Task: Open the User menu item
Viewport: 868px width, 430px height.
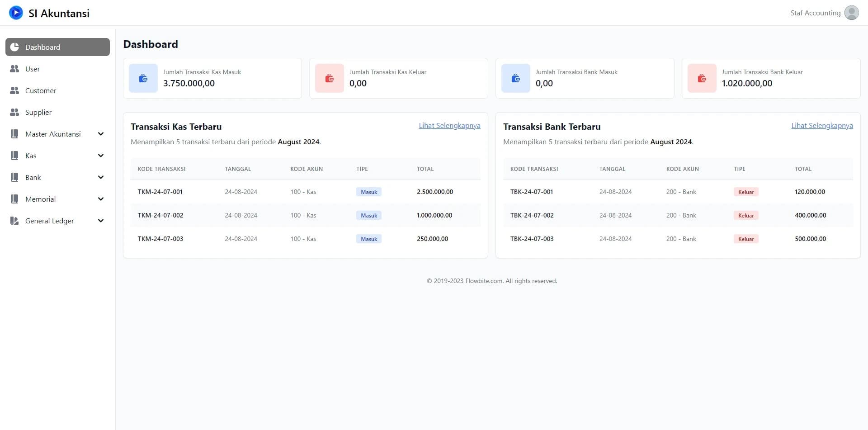Action: click(x=33, y=69)
